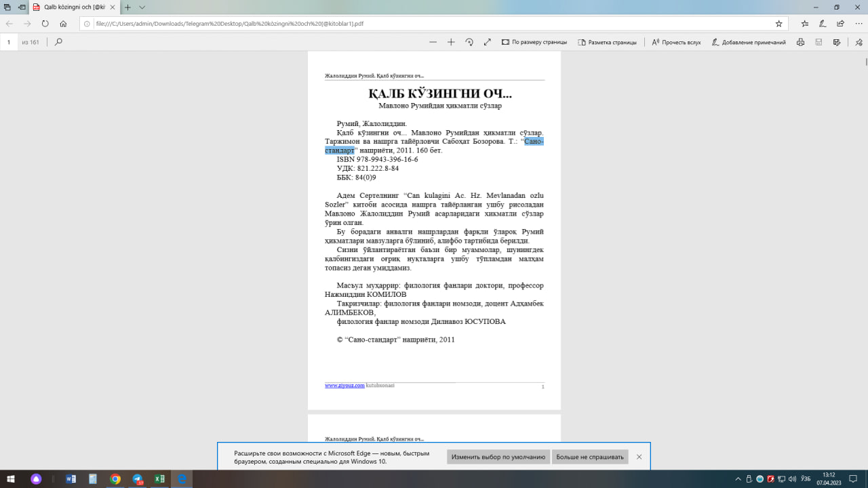The image size is (868, 488).
Task: Toggle page layout mode
Action: tap(608, 41)
